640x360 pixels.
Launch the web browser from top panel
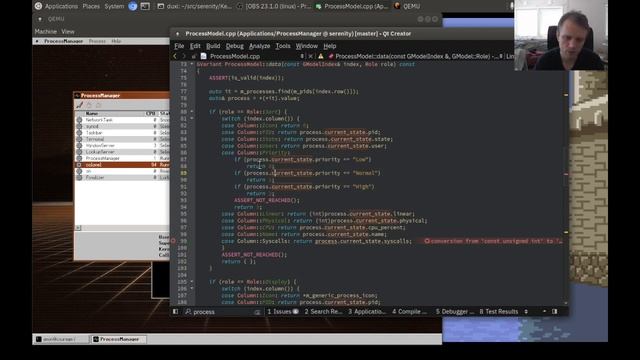(133, 6)
